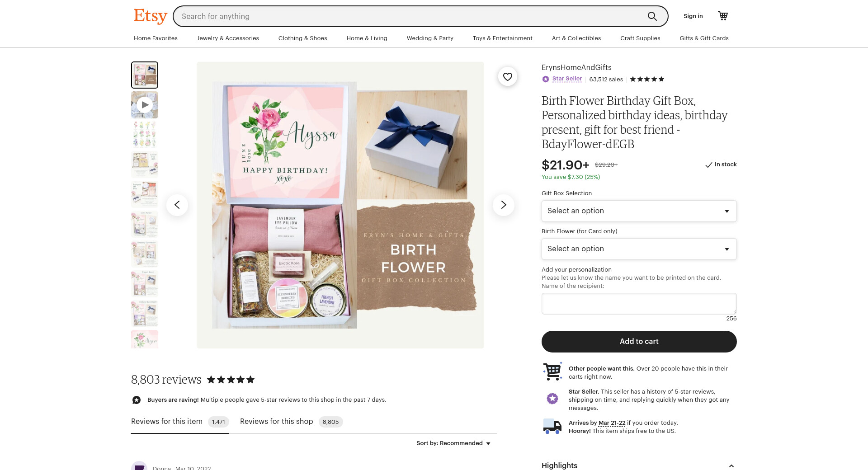Open Gift Box Selection dropdown
Screen dimensions: 868x470
pos(639,211)
